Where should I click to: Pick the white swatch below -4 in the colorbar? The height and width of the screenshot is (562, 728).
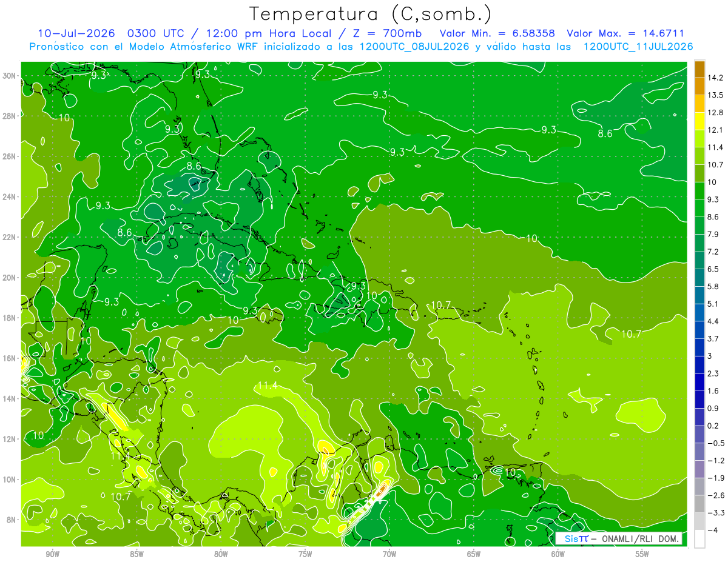pos(699,538)
